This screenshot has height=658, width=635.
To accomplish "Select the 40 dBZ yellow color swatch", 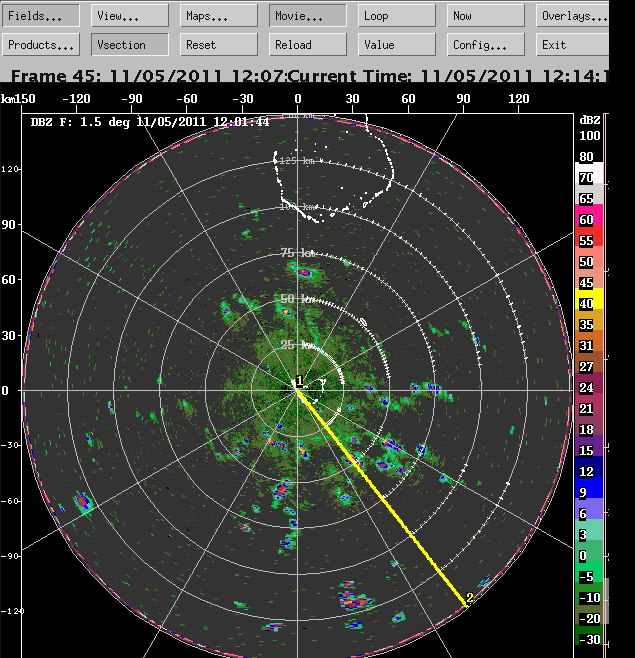I will (589, 299).
